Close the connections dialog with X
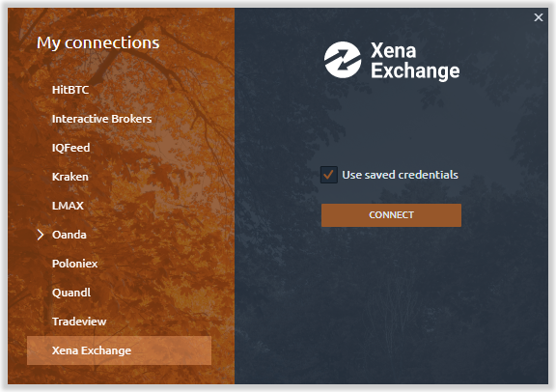Screen dimensions: 556x392 coord(539,17)
